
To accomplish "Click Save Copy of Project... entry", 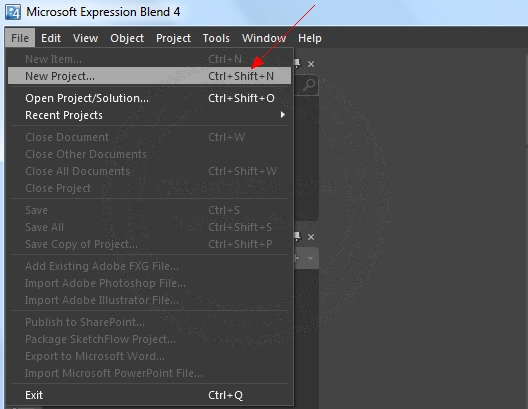I will pyautogui.click(x=149, y=244).
